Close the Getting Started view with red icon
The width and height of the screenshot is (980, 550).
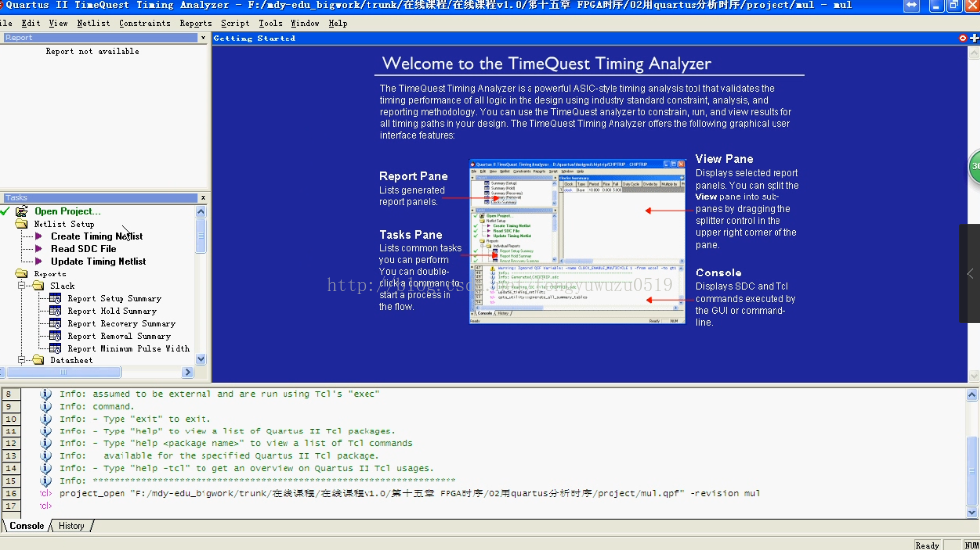(963, 39)
